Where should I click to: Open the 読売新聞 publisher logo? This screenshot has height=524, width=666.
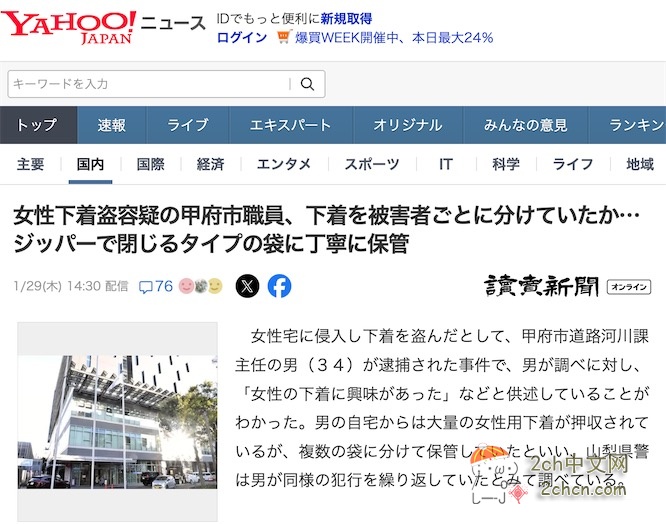tap(542, 286)
